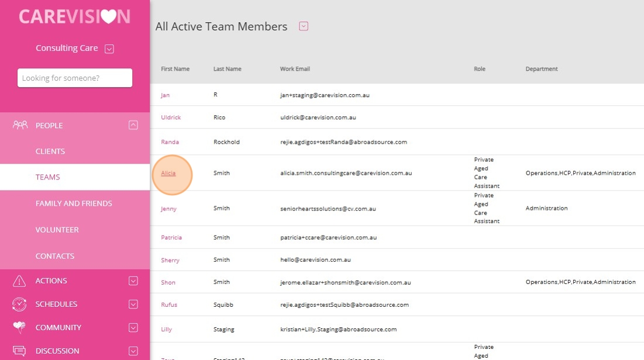Viewport: 644px width, 360px height.
Task: Click the Discussion chat bubble icon
Action: point(19,351)
